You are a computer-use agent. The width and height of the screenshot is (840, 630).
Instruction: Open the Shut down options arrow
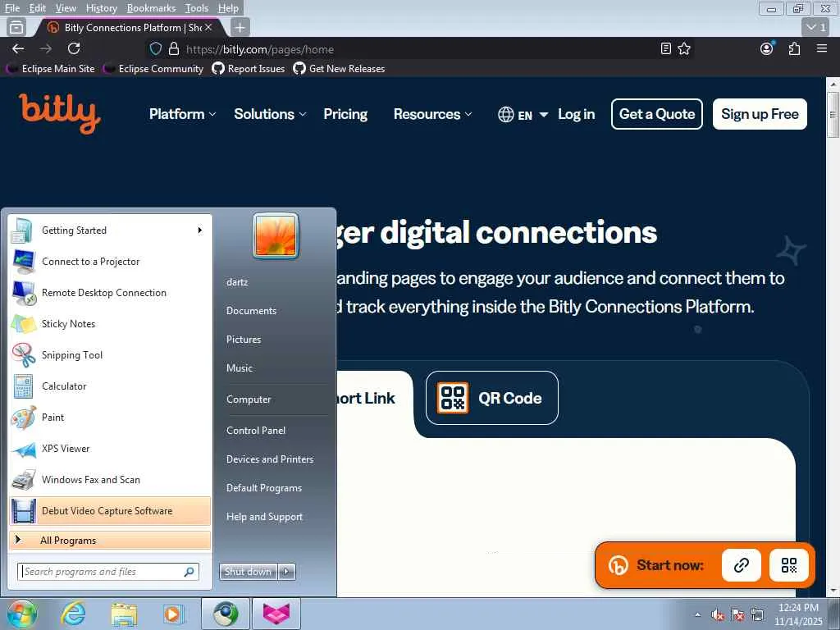[286, 572]
